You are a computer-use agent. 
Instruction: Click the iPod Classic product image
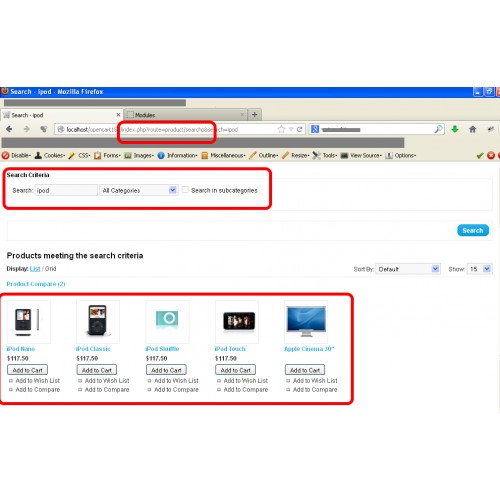[98, 322]
